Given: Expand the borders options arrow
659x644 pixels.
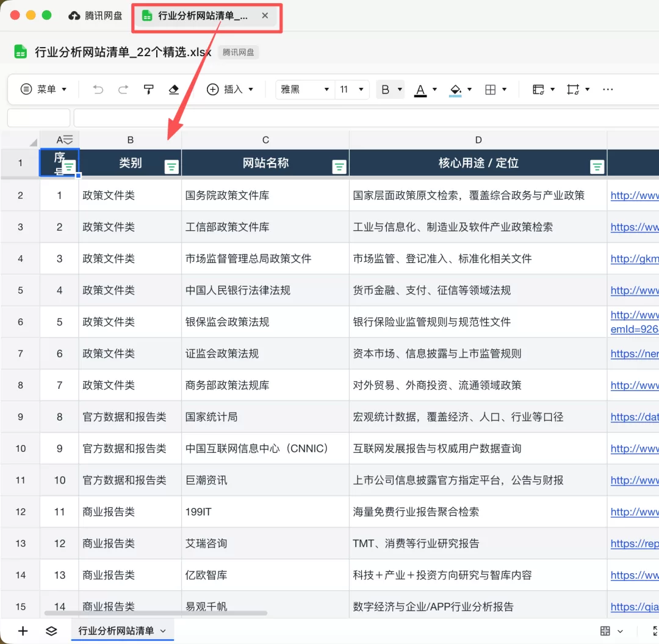Looking at the screenshot, I should (x=505, y=89).
